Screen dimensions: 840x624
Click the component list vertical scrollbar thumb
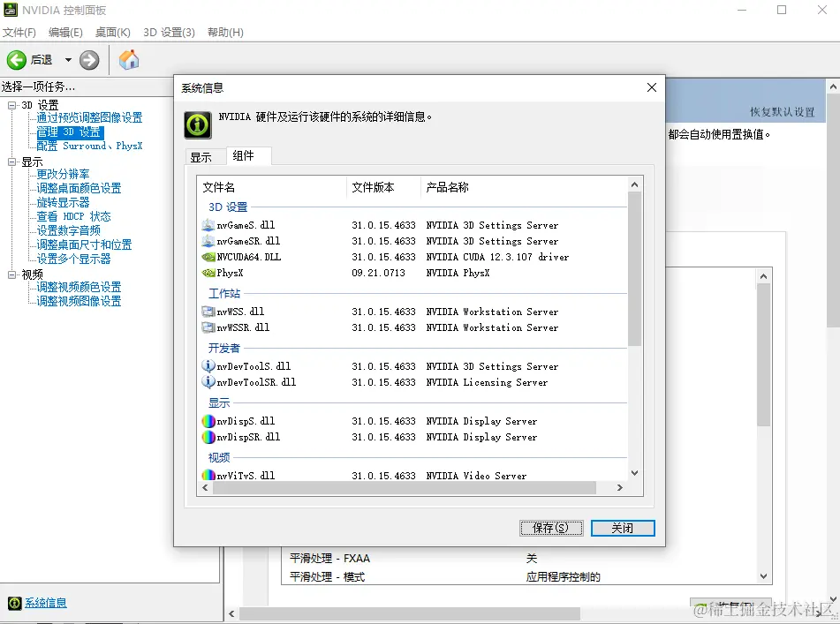pos(635,268)
